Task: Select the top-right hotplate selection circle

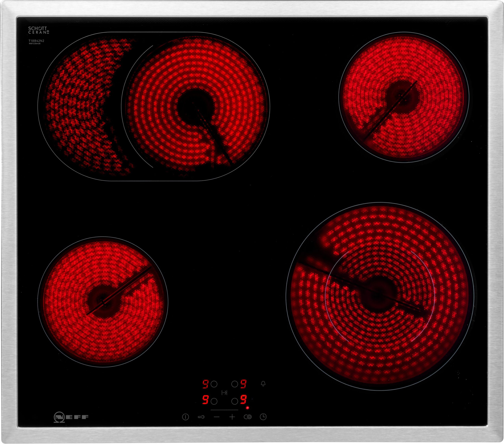Action: [x=234, y=384]
